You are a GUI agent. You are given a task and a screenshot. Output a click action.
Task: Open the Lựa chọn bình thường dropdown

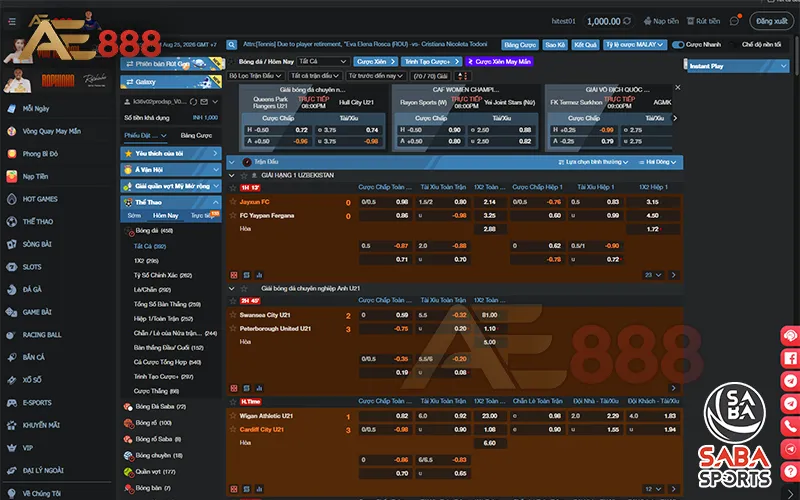tap(593, 162)
